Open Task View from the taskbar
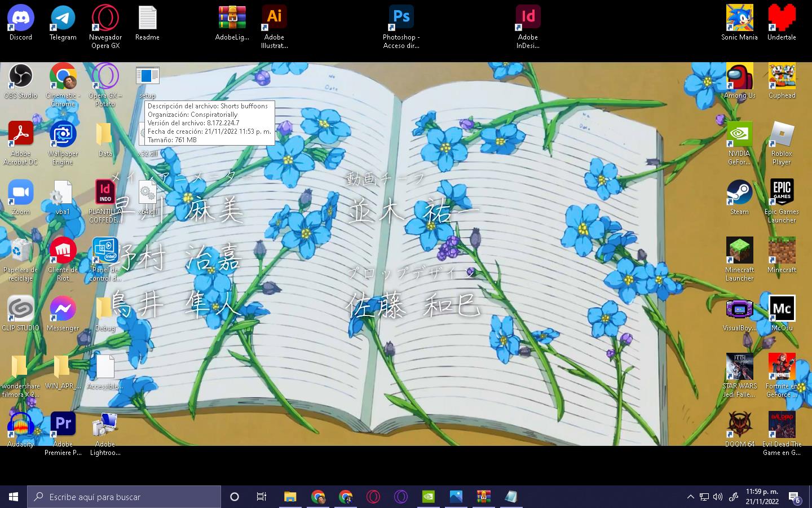 pyautogui.click(x=262, y=497)
